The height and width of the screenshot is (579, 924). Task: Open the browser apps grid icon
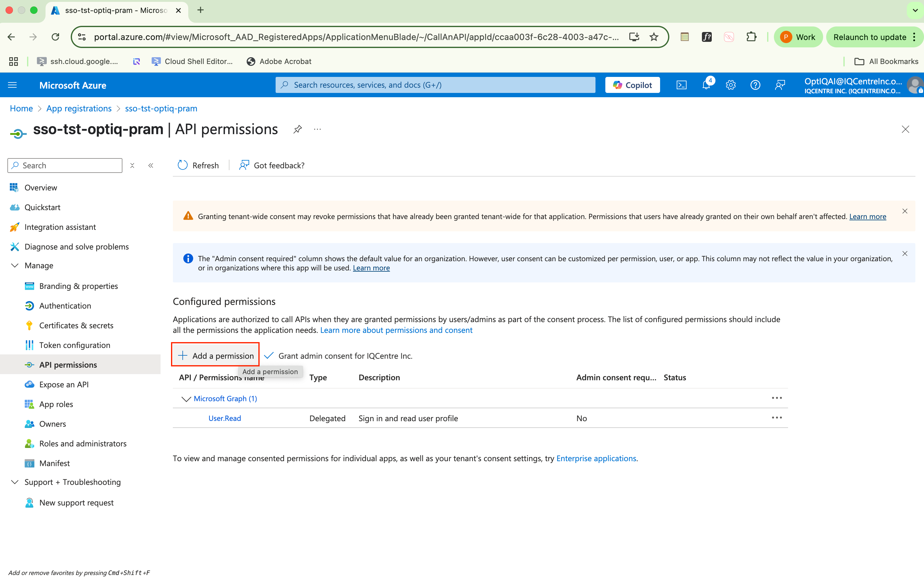pyautogui.click(x=14, y=61)
